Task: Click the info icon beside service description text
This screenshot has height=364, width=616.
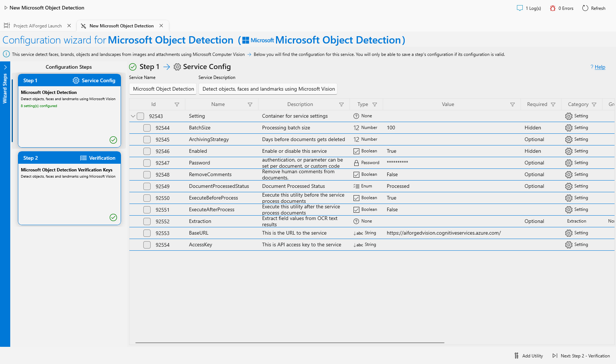Action: tap(6, 54)
